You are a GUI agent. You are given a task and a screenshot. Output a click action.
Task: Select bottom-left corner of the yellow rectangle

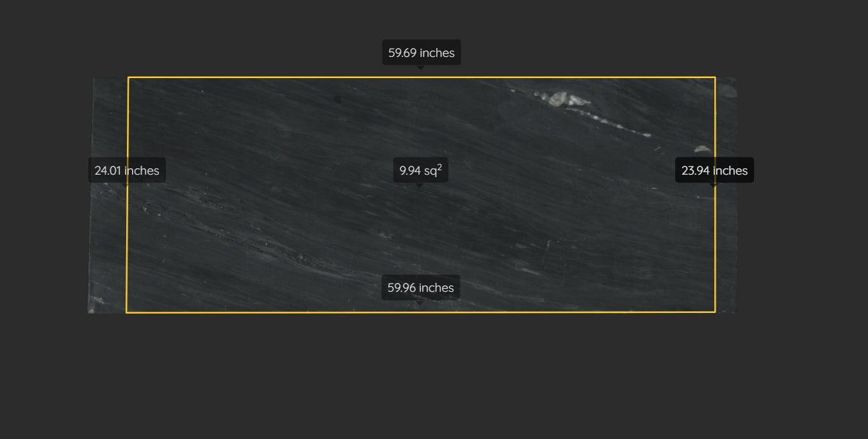point(126,312)
